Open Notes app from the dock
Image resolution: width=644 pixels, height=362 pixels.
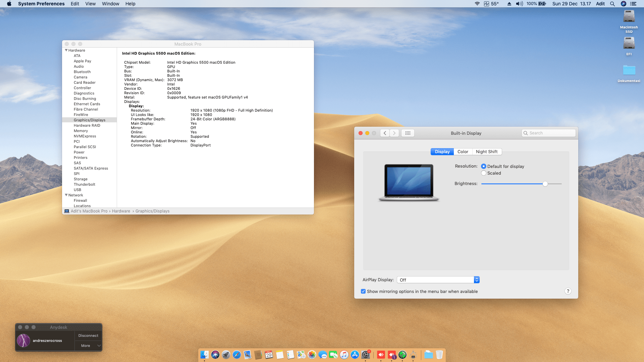pyautogui.click(x=280, y=355)
